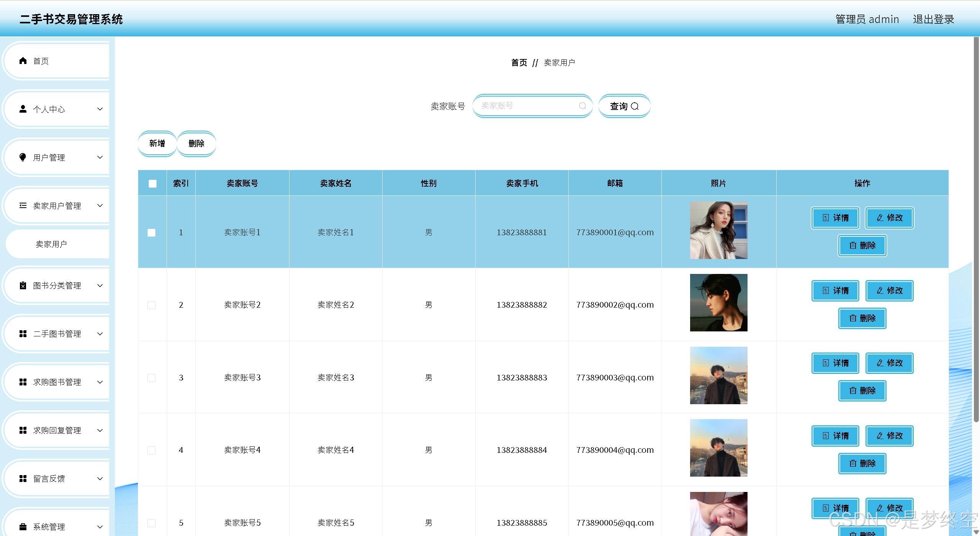The height and width of the screenshot is (536, 980).
Task: Click the 新增 button
Action: pos(157,143)
